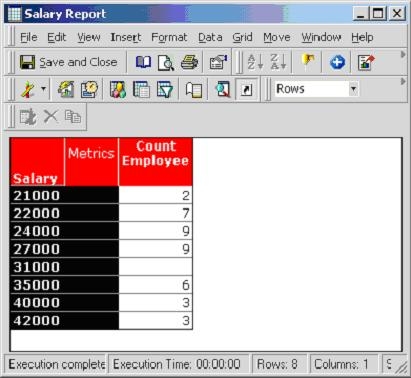This screenshot has width=411, height=378.
Task: Click the printer icon
Action: 189,62
